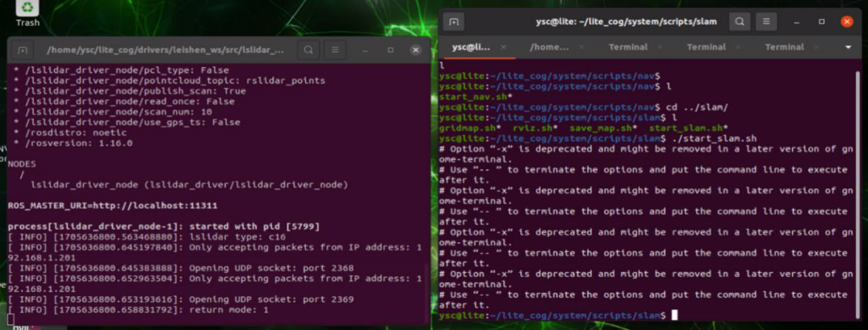Click the read_once: False line
This screenshot has height=330, width=868.
124,101
